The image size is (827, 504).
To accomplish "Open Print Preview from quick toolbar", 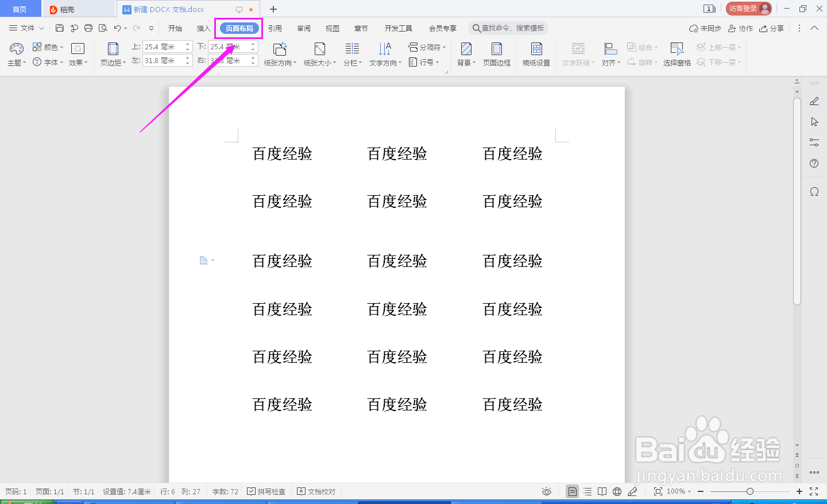I will (x=103, y=28).
